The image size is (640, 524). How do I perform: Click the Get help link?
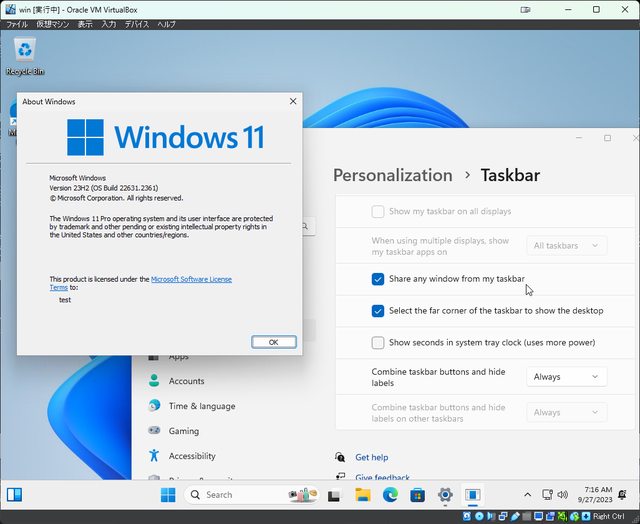tap(371, 458)
